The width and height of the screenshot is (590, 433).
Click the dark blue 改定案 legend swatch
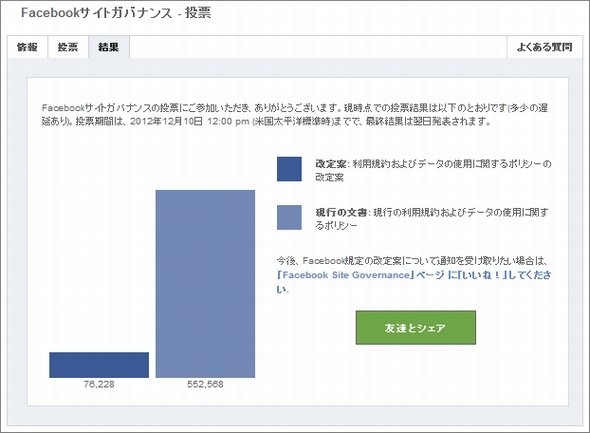[x=289, y=169]
